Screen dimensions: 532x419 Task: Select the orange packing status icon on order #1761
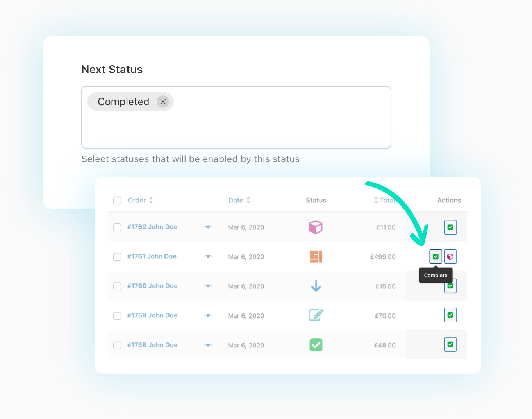(x=316, y=256)
